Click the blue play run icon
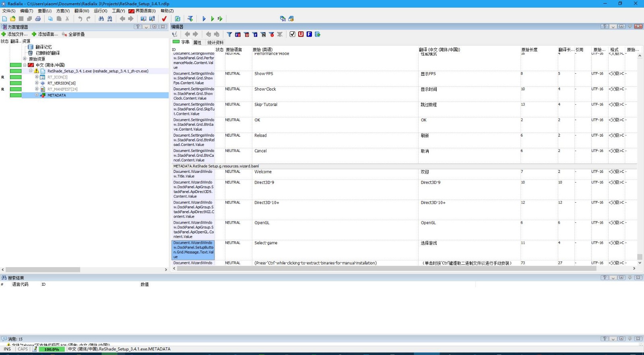This screenshot has width=644, height=355. point(204,19)
